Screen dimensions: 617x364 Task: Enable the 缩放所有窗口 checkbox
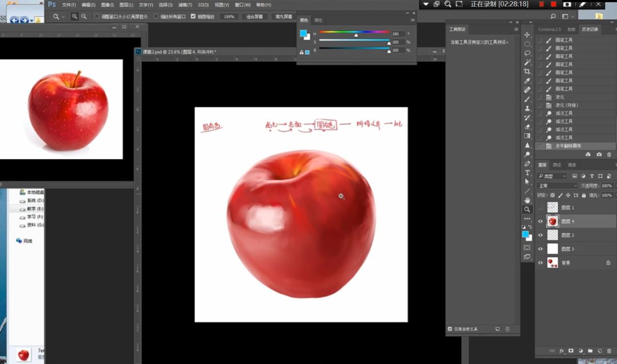pyautogui.click(x=156, y=17)
